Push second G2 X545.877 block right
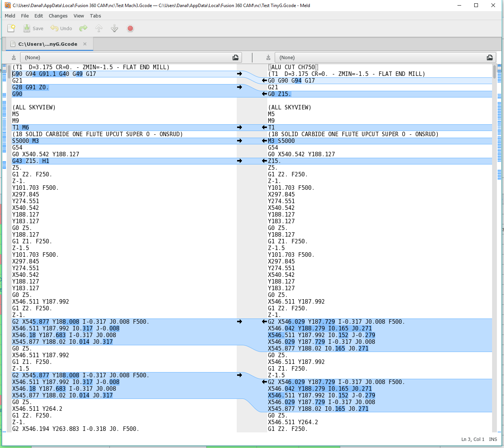 pos(240,375)
